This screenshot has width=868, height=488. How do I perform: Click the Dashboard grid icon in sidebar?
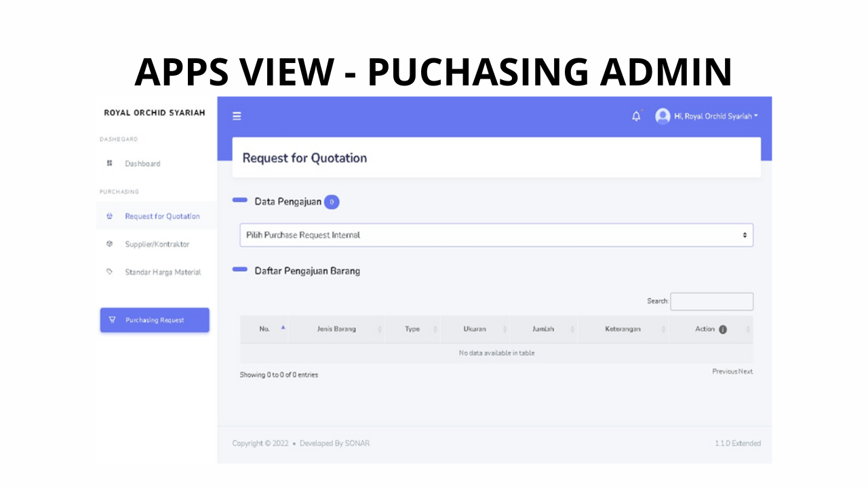coord(110,163)
